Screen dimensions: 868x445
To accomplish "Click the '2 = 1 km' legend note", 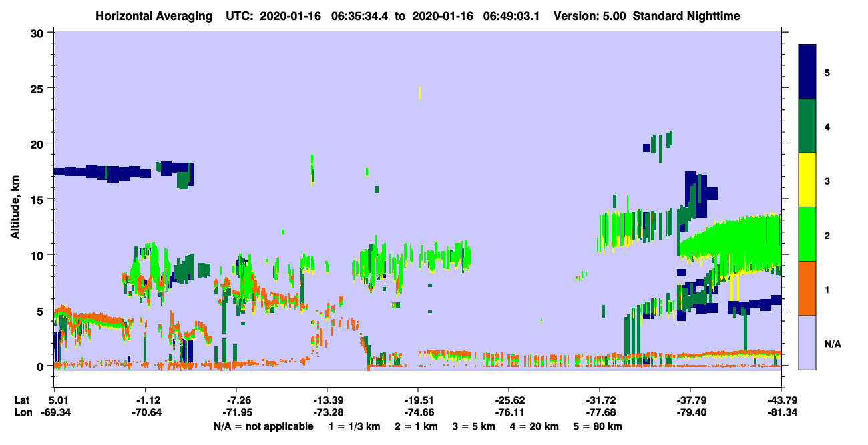I will point(415,426).
